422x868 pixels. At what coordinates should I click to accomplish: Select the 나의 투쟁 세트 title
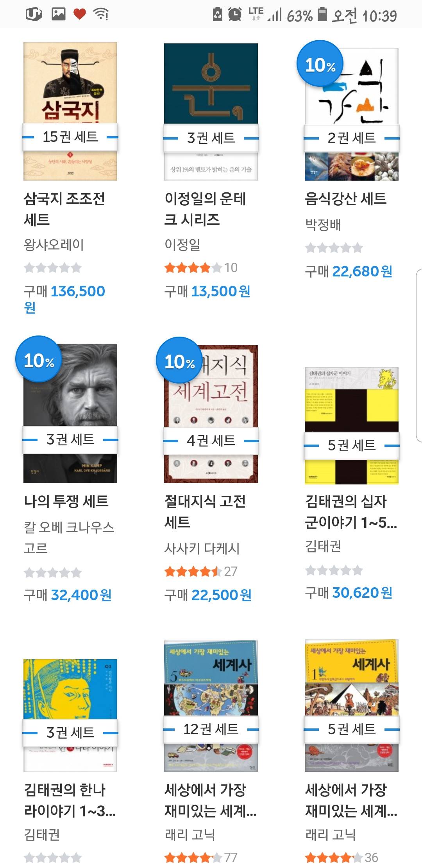(66, 501)
